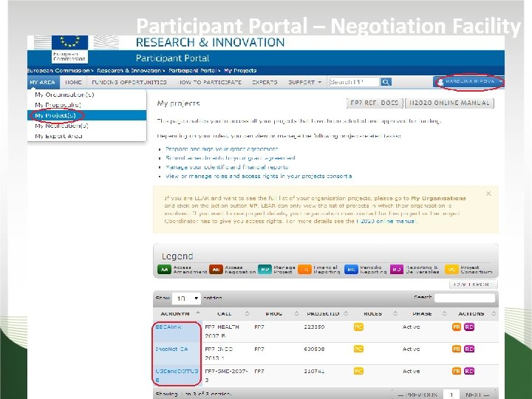The image size is (532, 399).
Task: Open FUNDING OPPORTUNITIES menu item
Action: point(129,82)
